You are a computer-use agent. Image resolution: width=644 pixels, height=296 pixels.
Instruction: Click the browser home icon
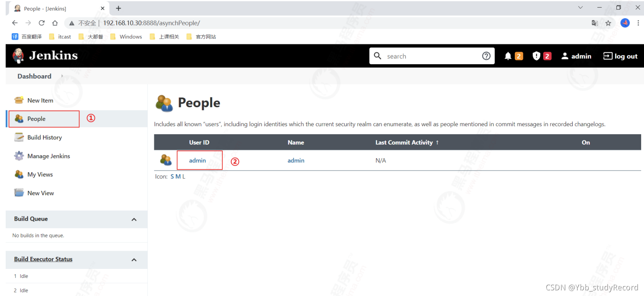tap(55, 23)
